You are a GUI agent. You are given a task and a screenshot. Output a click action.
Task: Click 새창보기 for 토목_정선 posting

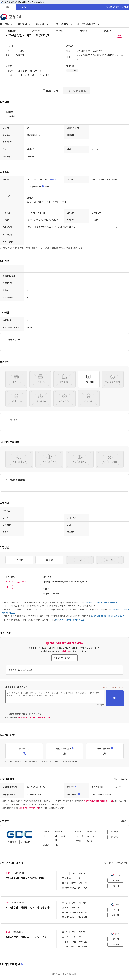click(x=115, y=886)
